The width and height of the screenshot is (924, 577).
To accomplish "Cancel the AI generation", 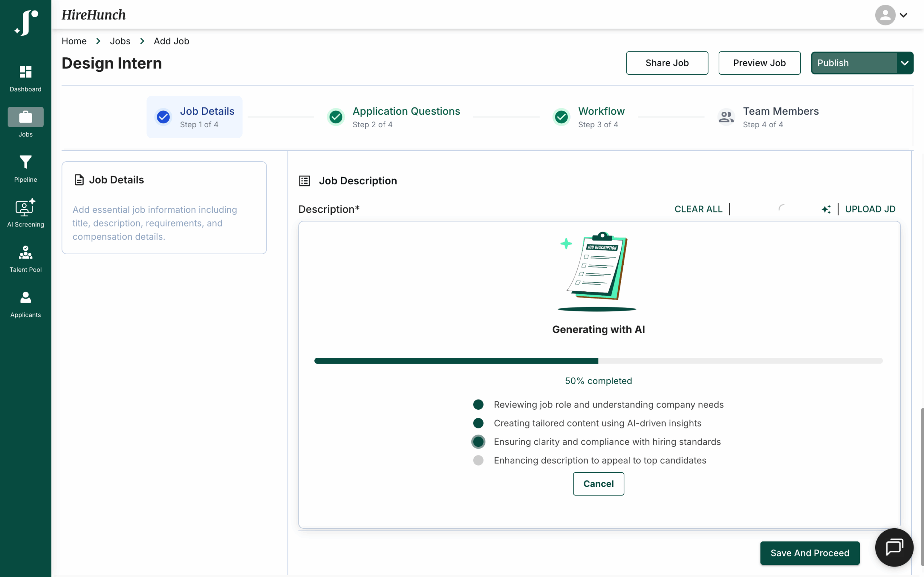I will click(598, 484).
